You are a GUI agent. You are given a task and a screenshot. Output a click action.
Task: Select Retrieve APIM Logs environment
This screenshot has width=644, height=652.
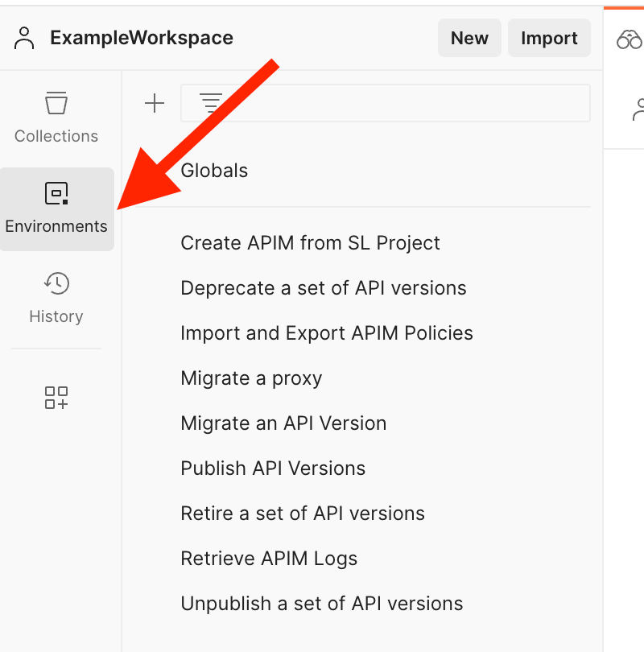269,559
